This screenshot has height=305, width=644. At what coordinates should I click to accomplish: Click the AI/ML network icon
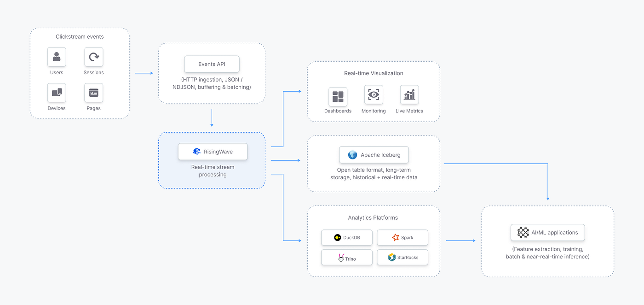tap(523, 232)
